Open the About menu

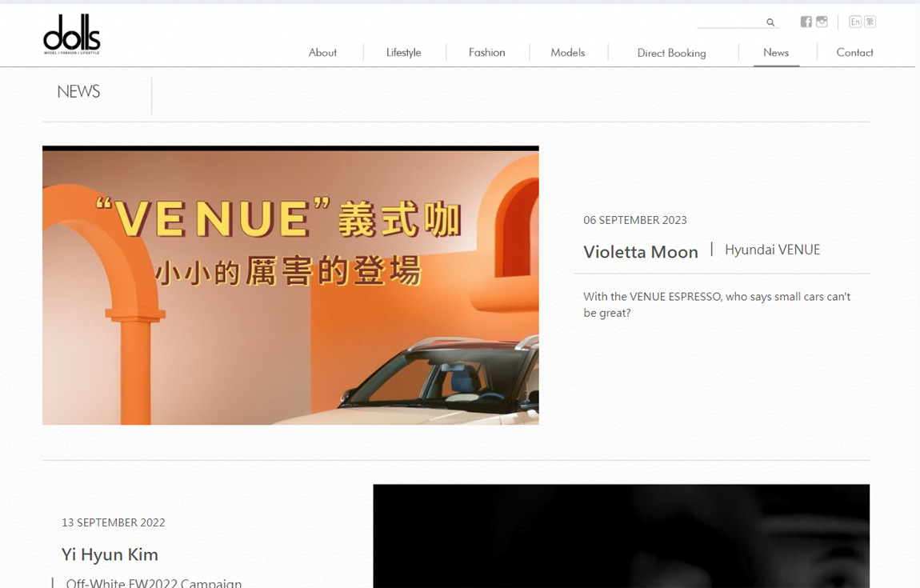[322, 52]
